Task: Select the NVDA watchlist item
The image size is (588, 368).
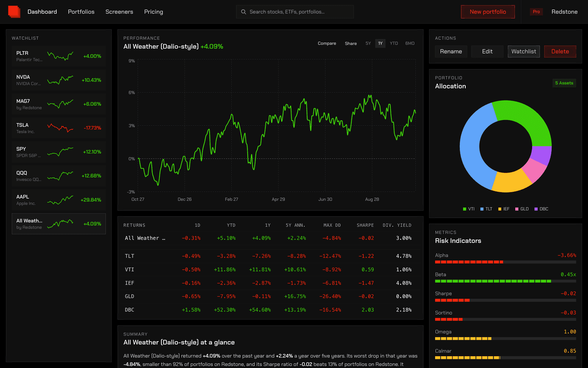Action: tap(59, 80)
